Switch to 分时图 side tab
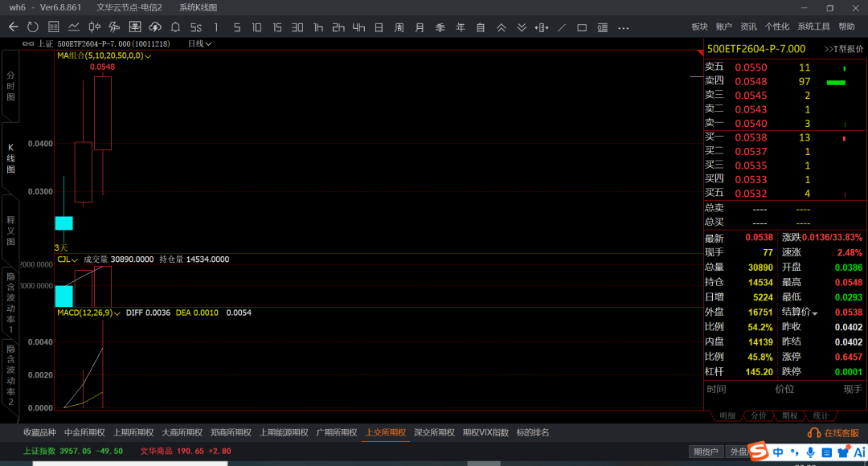Viewport: 868px width, 466px height. [x=10, y=86]
